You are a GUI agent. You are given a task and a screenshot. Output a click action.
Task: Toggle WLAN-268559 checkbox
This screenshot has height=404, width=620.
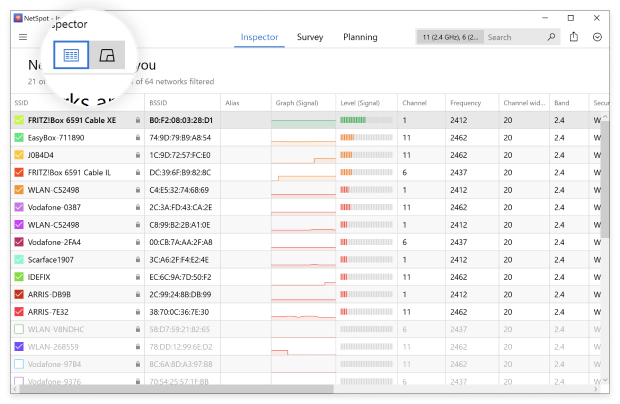(19, 347)
